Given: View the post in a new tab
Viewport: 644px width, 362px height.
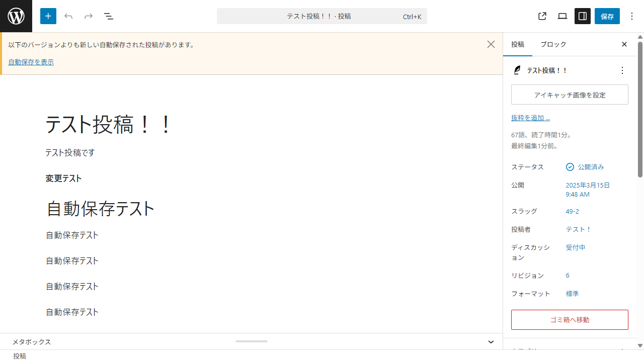Looking at the screenshot, I should click(x=542, y=16).
